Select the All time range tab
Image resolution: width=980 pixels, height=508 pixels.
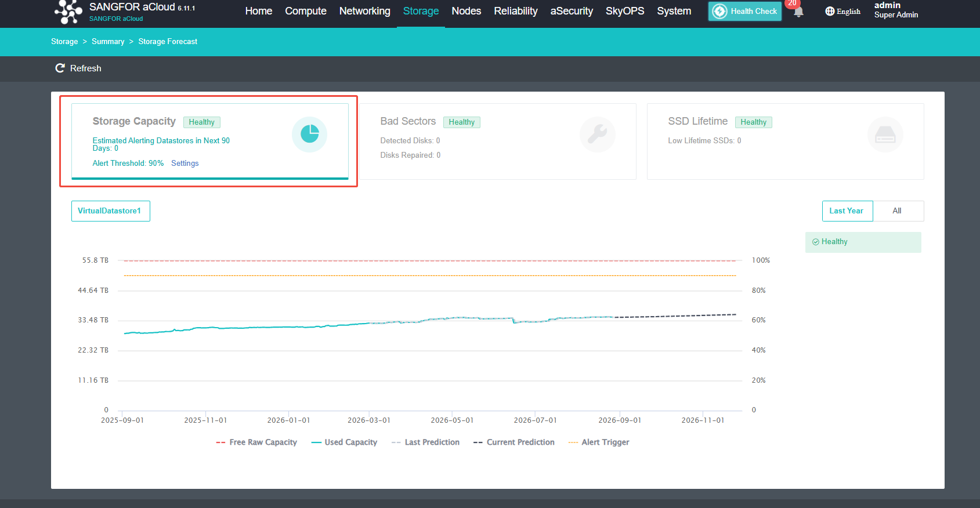point(898,211)
